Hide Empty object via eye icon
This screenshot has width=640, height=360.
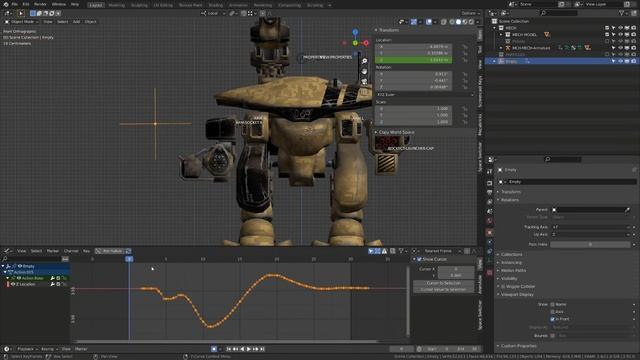[620, 61]
